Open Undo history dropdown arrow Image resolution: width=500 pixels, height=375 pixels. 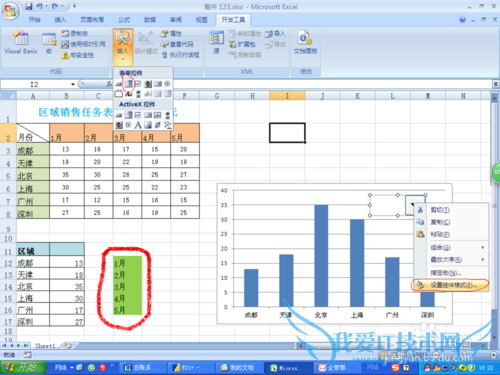46,6
